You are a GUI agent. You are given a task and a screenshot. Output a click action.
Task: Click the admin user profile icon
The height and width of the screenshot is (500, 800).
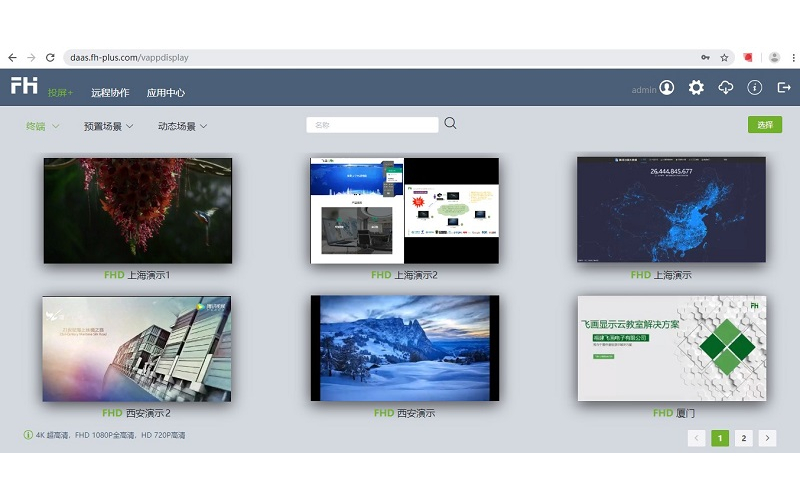[x=667, y=88]
